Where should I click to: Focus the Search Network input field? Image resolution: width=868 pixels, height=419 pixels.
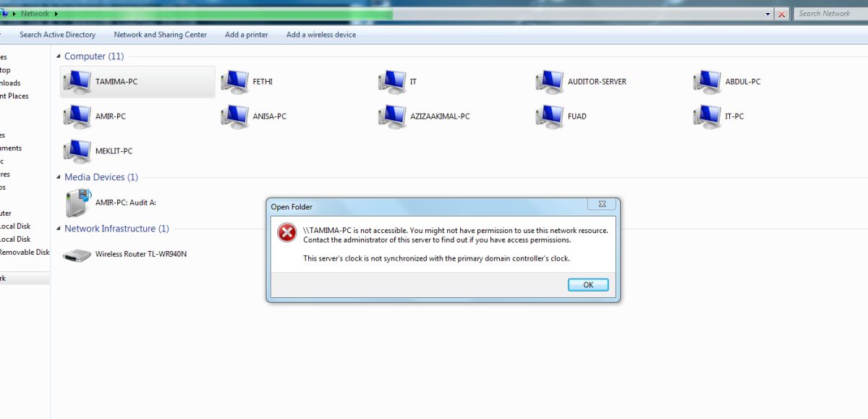[x=830, y=14]
